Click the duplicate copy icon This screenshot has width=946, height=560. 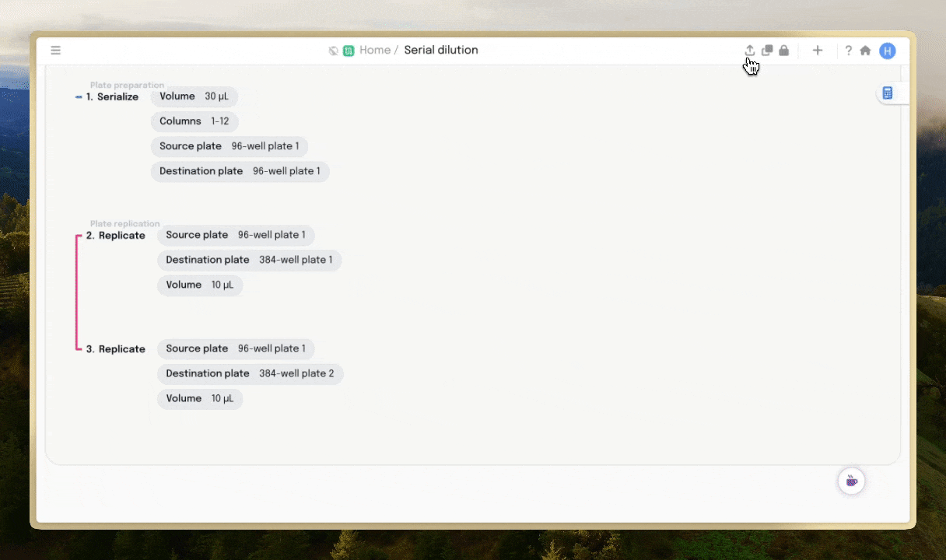(767, 51)
